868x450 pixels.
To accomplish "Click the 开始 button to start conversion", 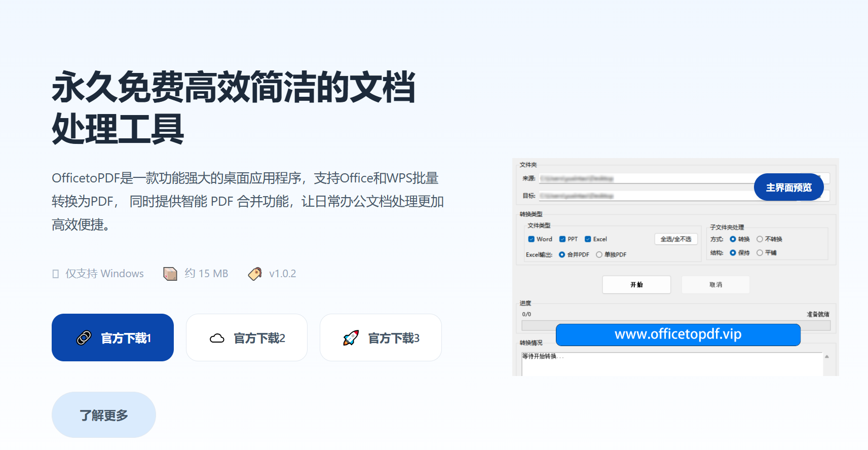I will [636, 285].
